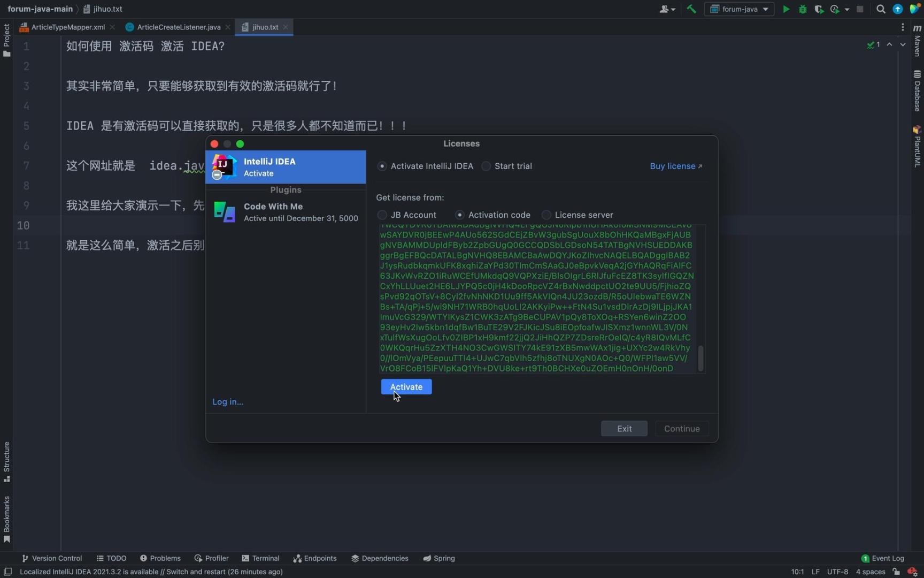Click the Log in... link
This screenshot has height=578, width=924.
227,402
